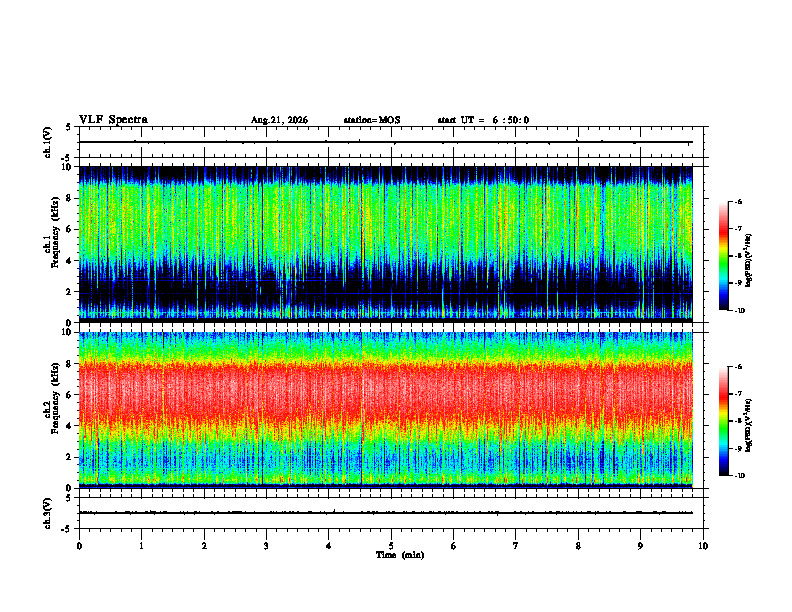Click the 2 kHz blue line in ch.1 spectrogram
Screen dimensions: 792x612
pos(385,293)
